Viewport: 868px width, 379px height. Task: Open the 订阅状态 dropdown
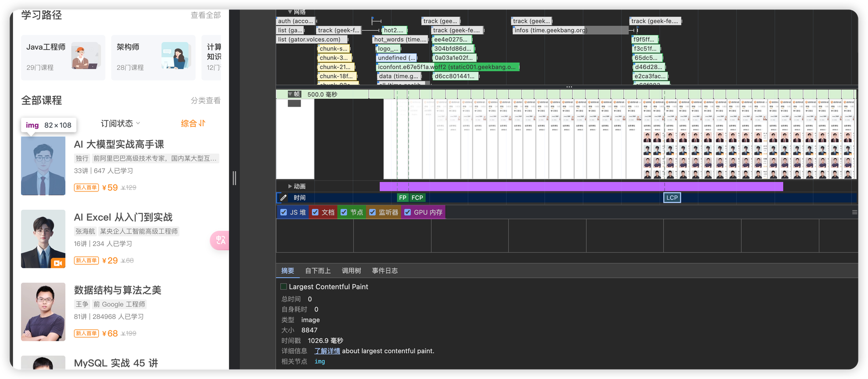click(x=121, y=123)
